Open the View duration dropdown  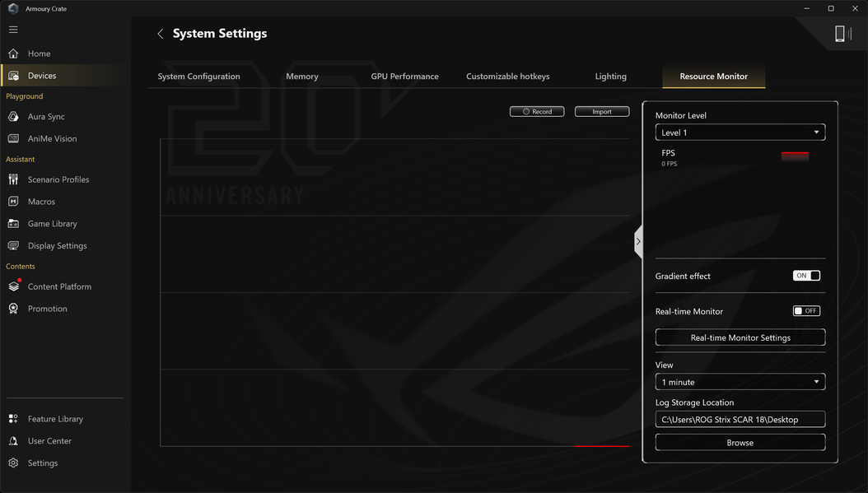click(740, 382)
